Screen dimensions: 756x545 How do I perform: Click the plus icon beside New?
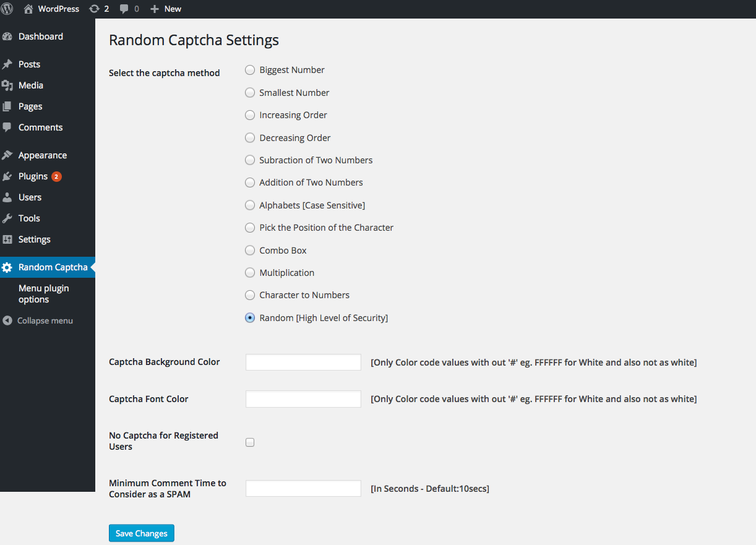(155, 9)
